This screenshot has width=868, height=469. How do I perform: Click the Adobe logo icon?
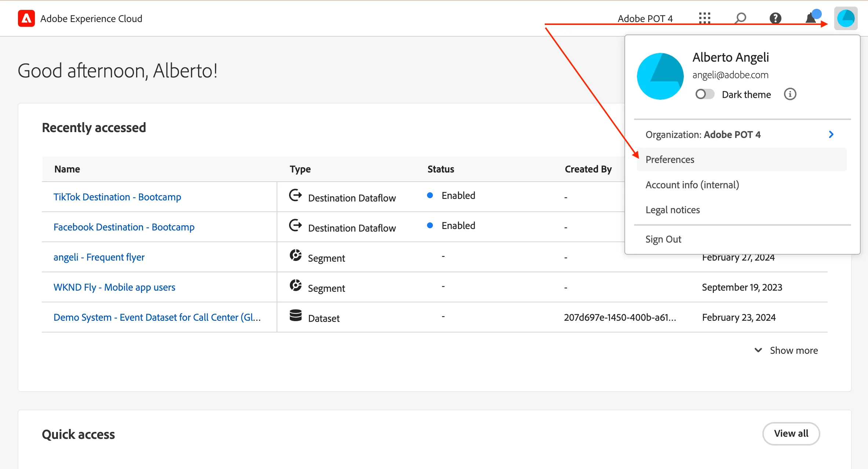(26, 18)
